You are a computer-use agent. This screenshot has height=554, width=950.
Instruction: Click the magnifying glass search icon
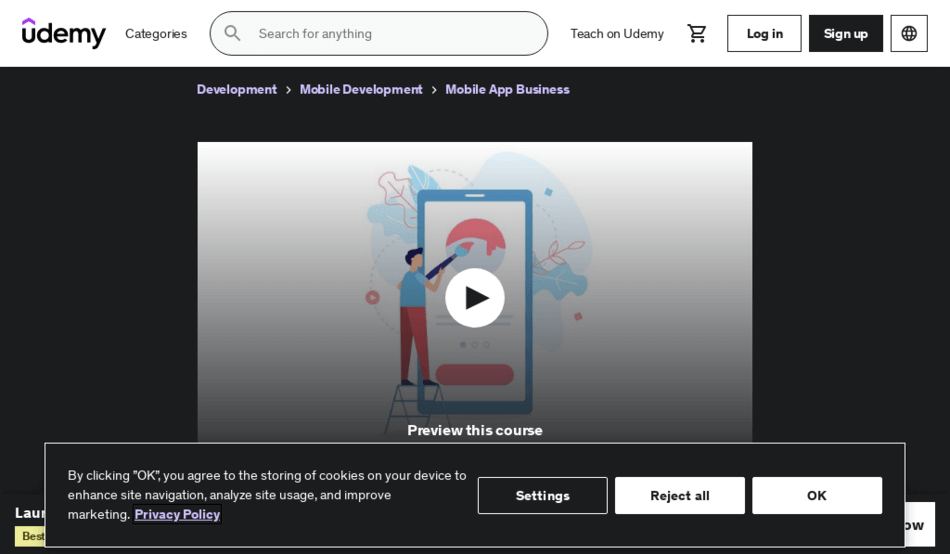click(x=232, y=33)
